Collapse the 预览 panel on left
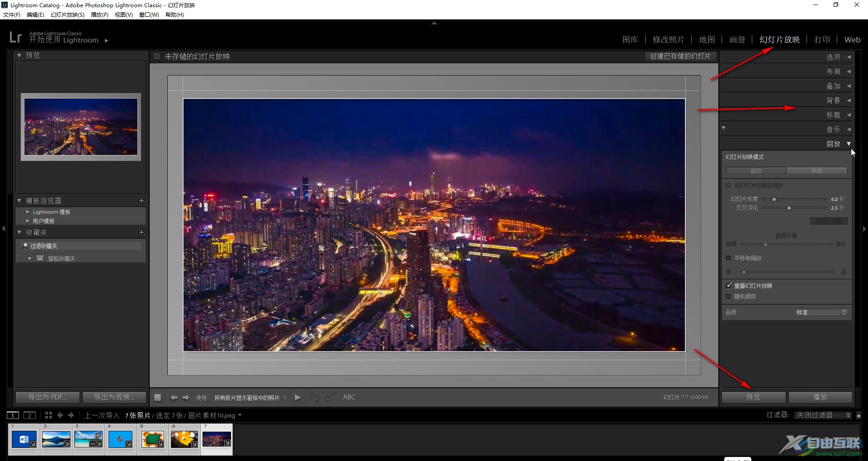This screenshot has height=461, width=868. 19,55
